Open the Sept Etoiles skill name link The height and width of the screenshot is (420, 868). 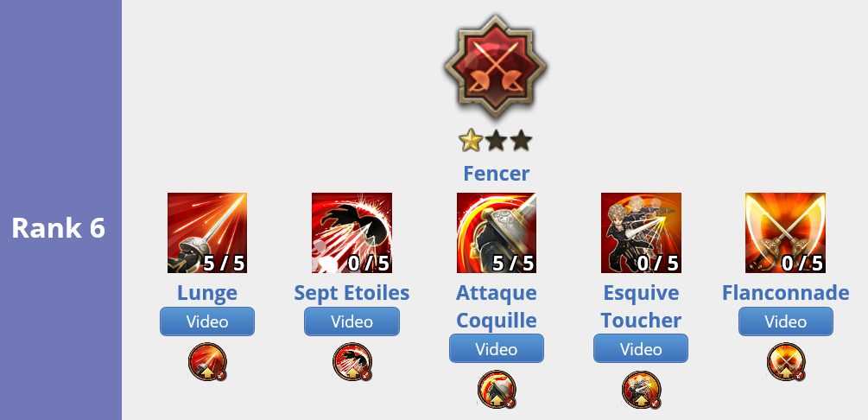click(352, 293)
